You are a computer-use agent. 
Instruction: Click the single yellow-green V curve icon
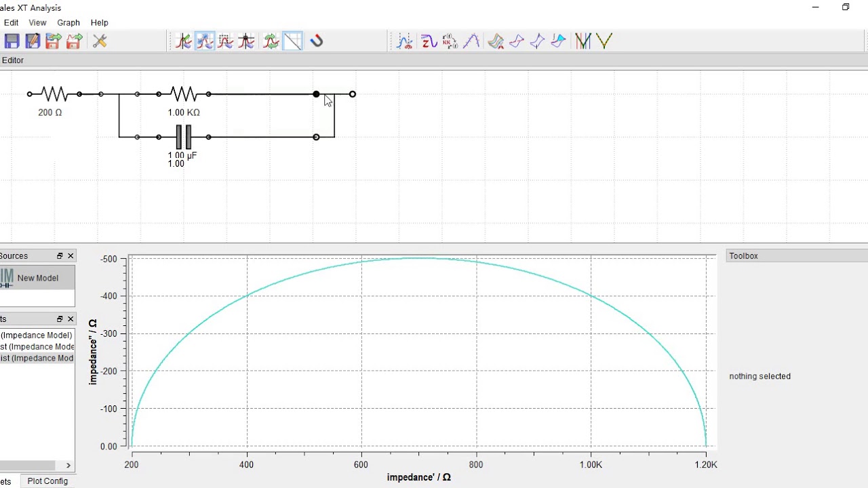pyautogui.click(x=604, y=41)
